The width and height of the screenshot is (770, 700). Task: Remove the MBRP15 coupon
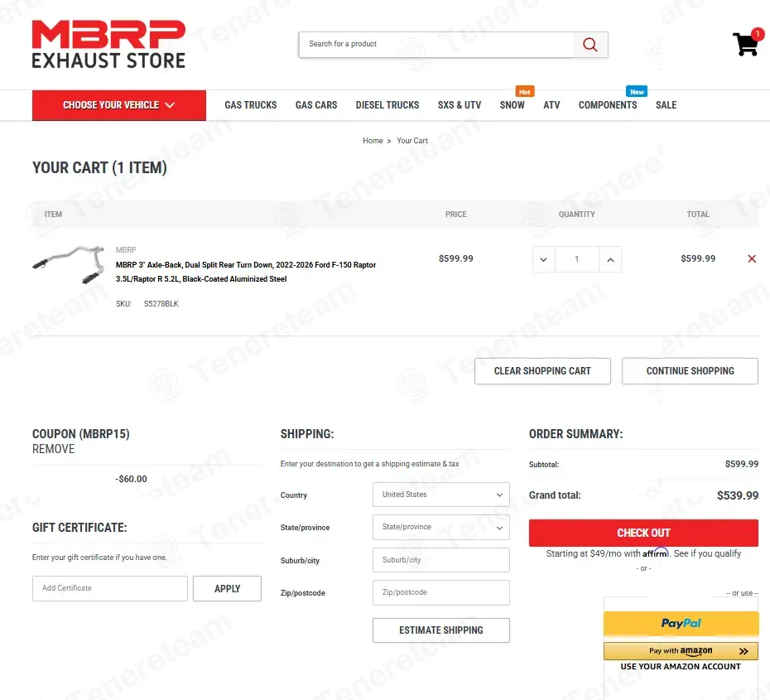(x=54, y=449)
